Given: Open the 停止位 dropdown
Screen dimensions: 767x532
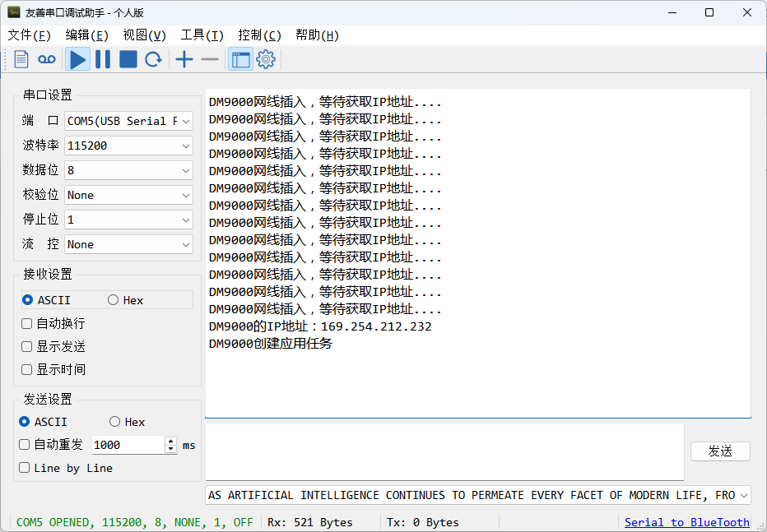Looking at the screenshot, I should point(128,220).
